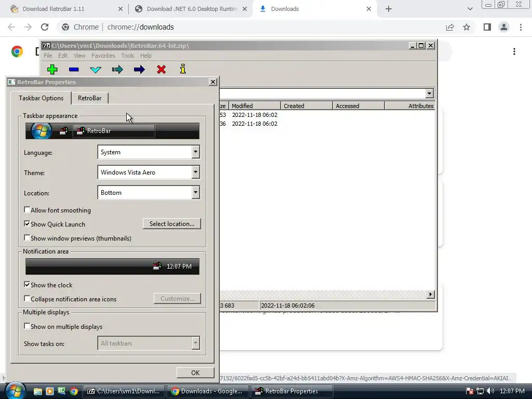Viewport: 532px width, 399px height.
Task: Click the teal Copy arrow icon in 7-Zip
Action: [x=117, y=70]
